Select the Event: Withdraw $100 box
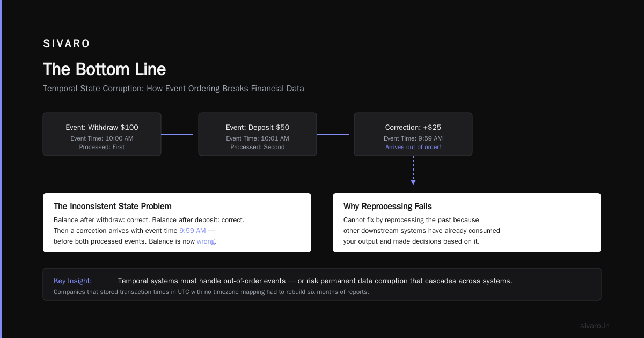 [x=102, y=134]
